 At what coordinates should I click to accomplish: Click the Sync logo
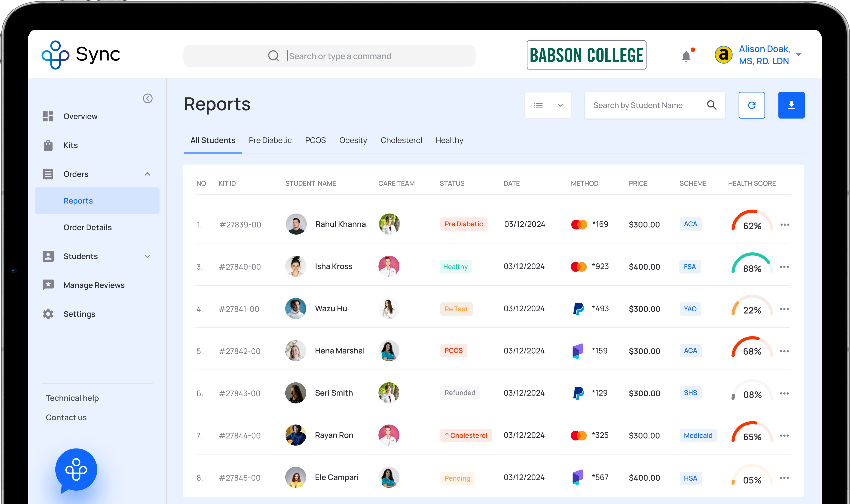(81, 55)
